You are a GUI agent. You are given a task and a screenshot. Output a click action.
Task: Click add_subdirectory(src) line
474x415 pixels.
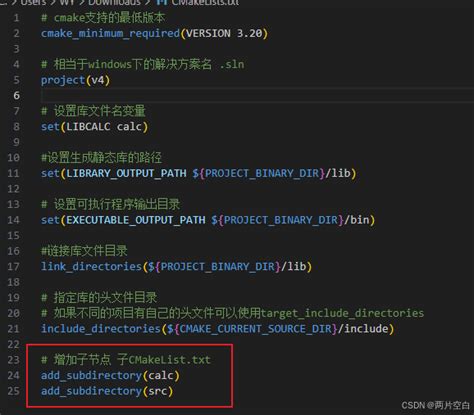[x=107, y=391]
